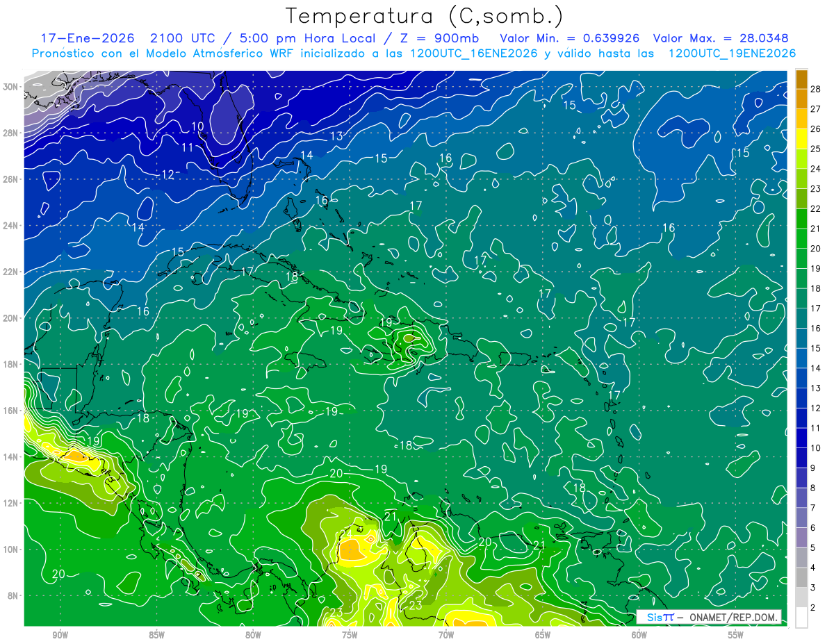Click the 22N latitude axis label
Image resolution: width=834 pixels, height=644 pixels.
(x=12, y=272)
